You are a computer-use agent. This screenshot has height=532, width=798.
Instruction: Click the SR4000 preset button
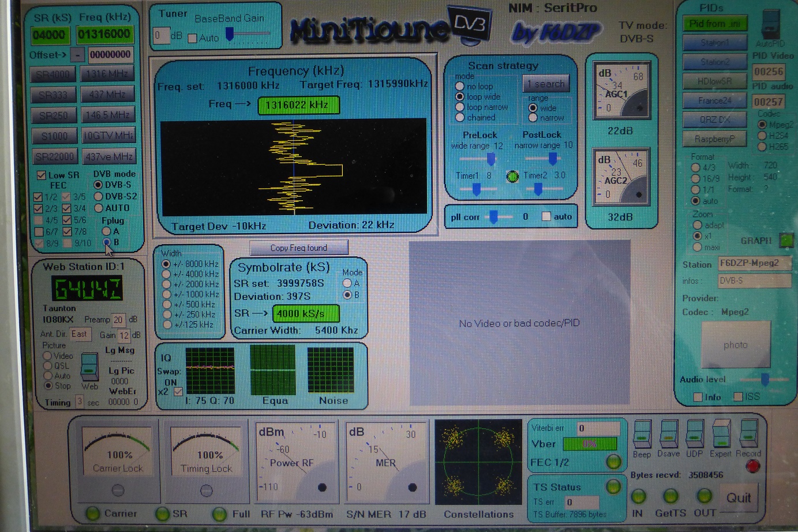pos(53,74)
